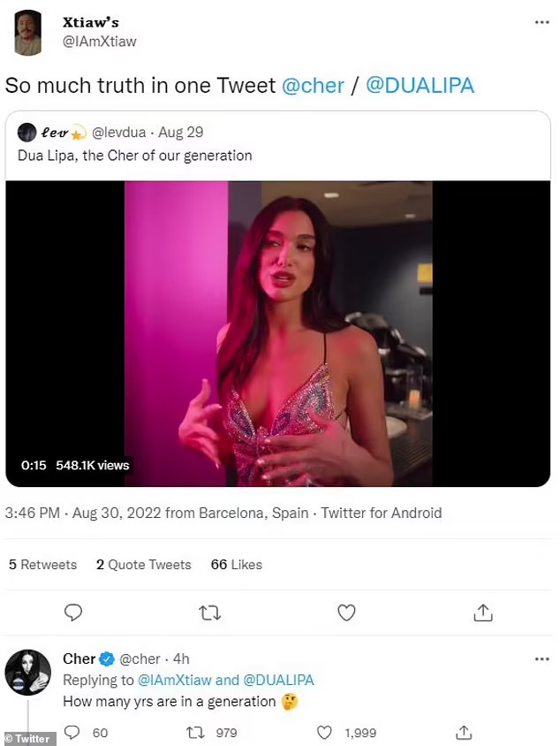Click the reply icon under main tweet

74,612
